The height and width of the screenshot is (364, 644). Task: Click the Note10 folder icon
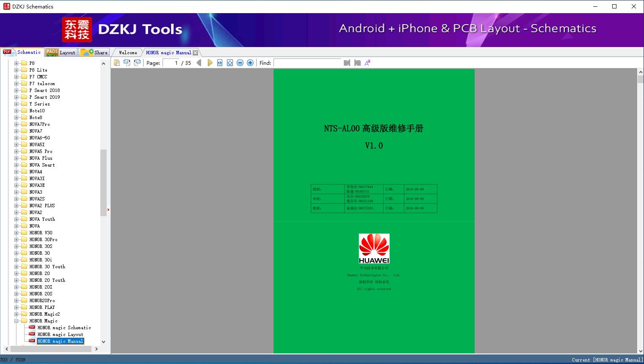24,111
